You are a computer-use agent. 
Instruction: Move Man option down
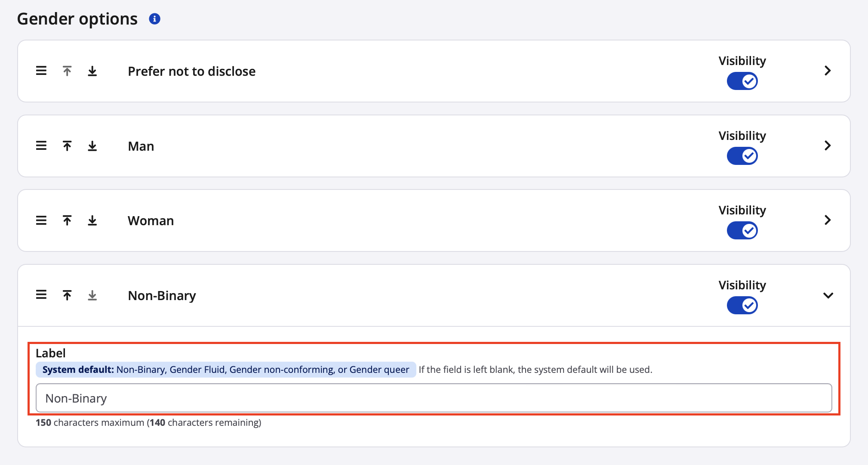(x=92, y=146)
